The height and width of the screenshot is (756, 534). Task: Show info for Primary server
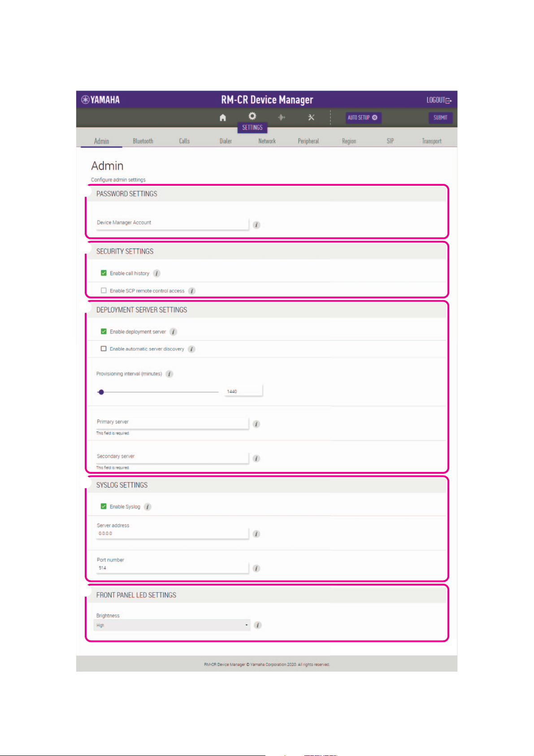[x=256, y=424]
